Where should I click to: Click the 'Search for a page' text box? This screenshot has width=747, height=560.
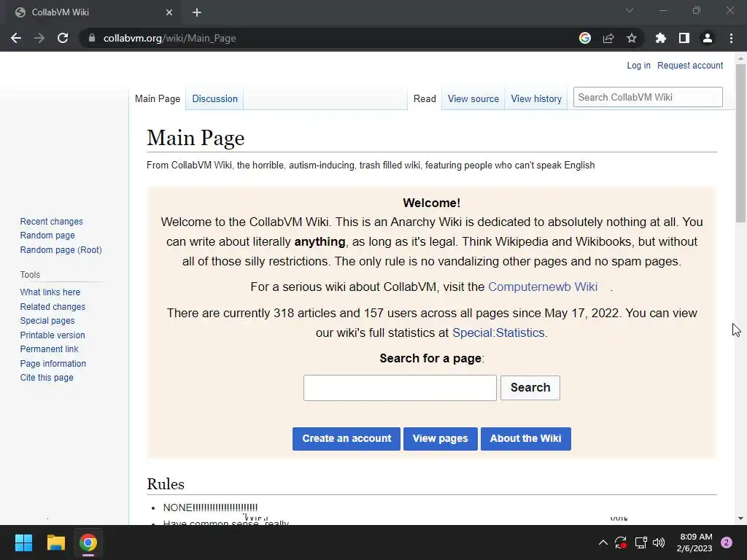pyautogui.click(x=400, y=388)
